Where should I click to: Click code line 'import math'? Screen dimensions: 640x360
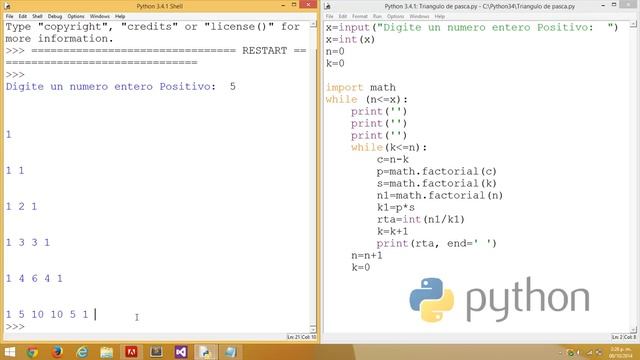point(361,87)
